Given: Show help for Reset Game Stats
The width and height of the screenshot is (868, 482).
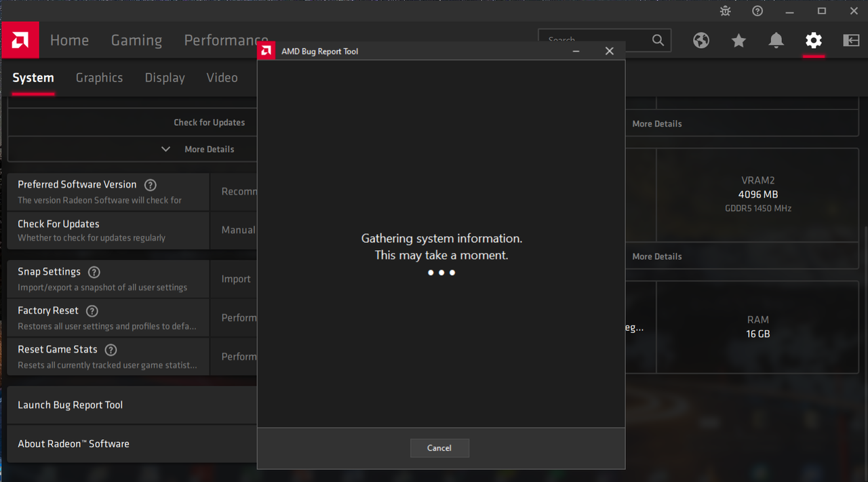Looking at the screenshot, I should [x=111, y=350].
